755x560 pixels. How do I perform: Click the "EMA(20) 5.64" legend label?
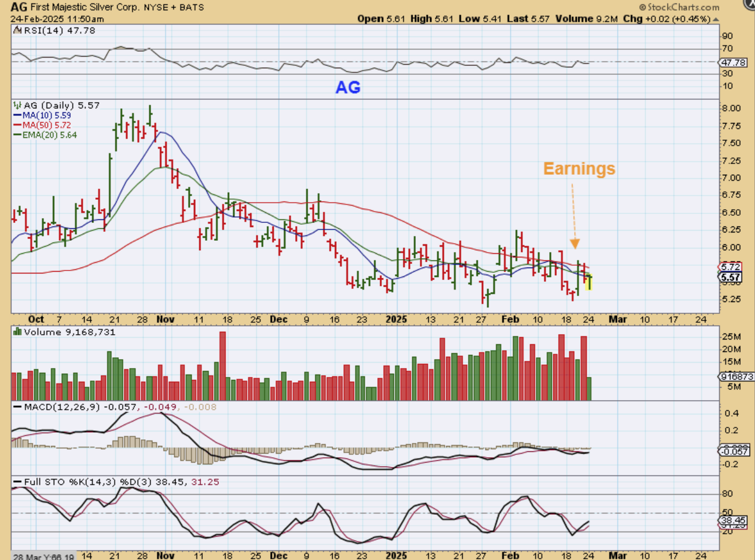click(x=49, y=135)
